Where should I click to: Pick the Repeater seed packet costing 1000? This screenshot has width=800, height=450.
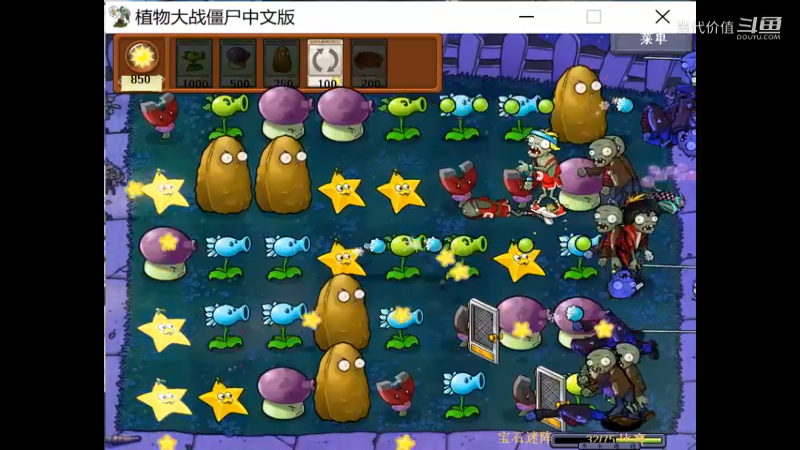(194, 63)
